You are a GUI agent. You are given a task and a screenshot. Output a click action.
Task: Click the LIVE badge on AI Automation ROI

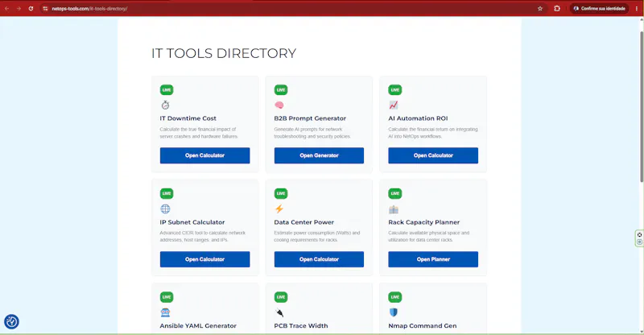(395, 89)
